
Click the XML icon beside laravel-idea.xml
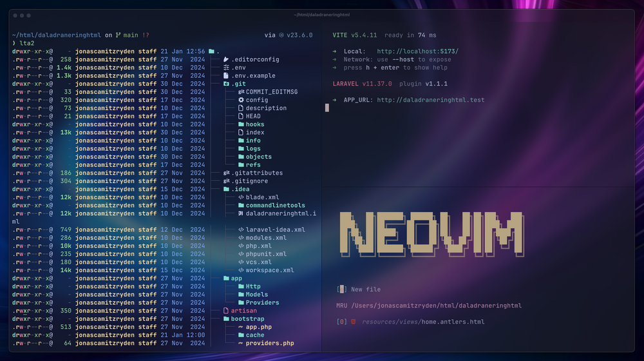[241, 230]
